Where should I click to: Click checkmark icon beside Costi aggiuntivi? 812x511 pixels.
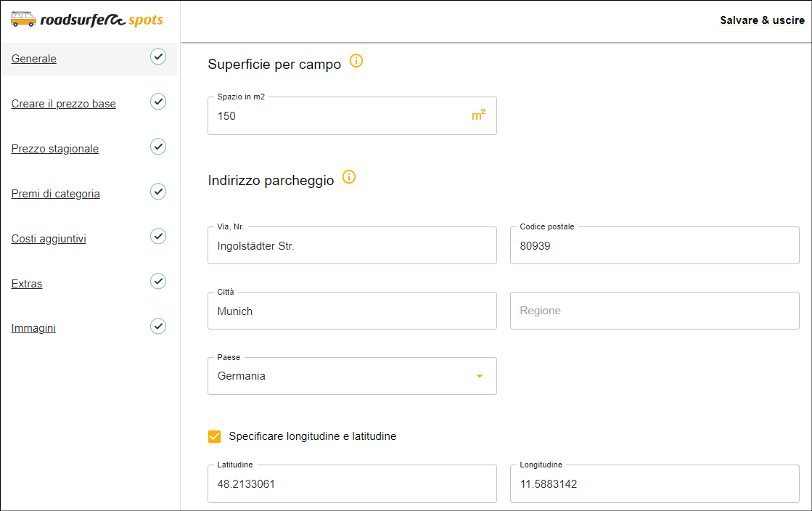tap(158, 237)
